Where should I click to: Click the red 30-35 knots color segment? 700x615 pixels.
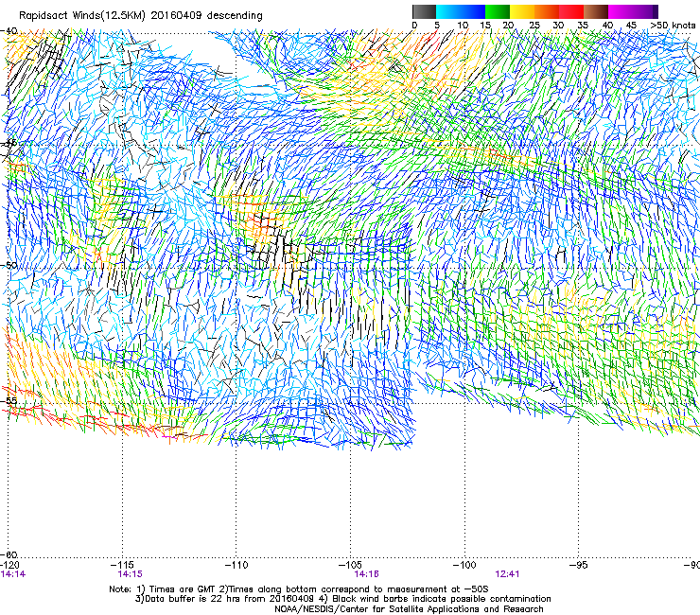pos(571,11)
